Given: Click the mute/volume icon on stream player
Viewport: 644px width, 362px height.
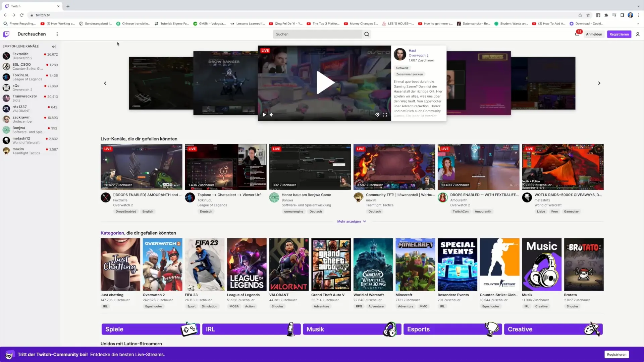Looking at the screenshot, I should tap(271, 115).
